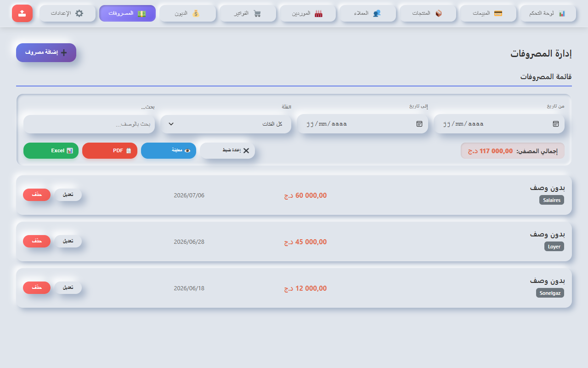The image size is (588, 368).
Task: Add a new expense (إضافة مصروف)
Action: click(46, 52)
